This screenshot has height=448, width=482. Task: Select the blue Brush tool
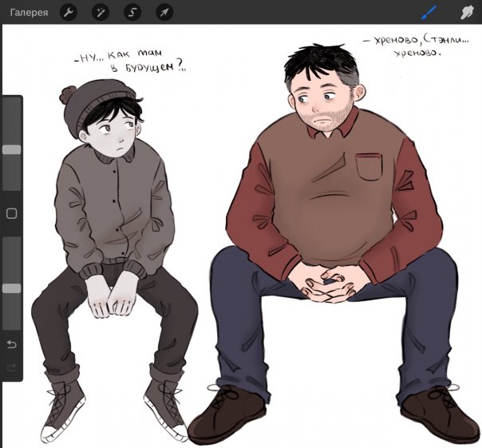[x=429, y=13]
